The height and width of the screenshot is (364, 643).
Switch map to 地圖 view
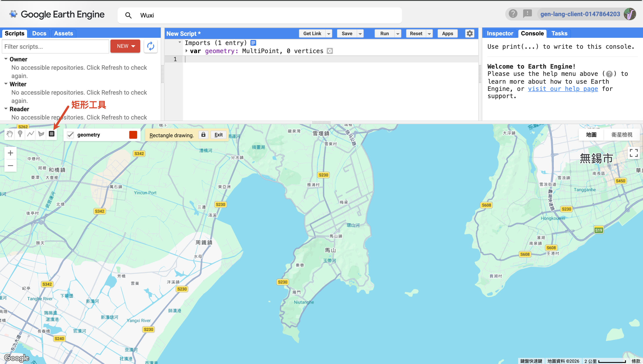pos(591,135)
